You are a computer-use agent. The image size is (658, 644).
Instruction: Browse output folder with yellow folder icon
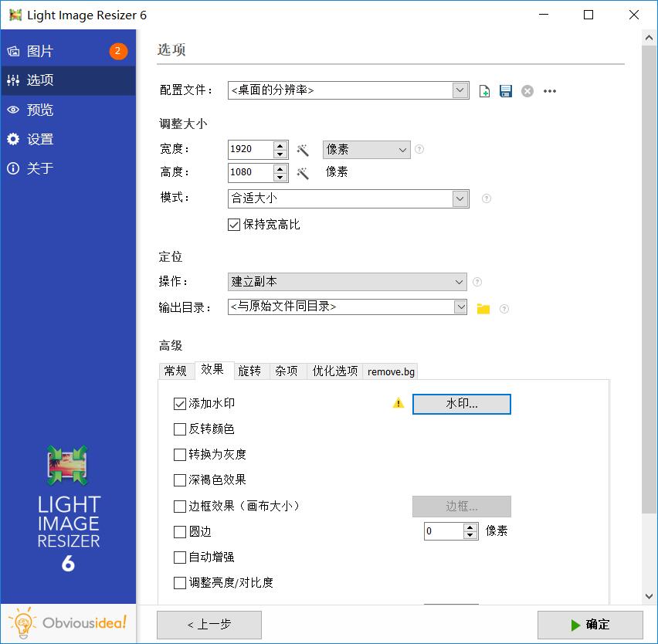click(483, 308)
